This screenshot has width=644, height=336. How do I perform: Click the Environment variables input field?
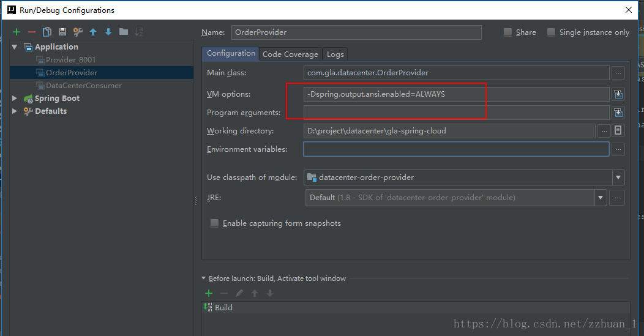(456, 149)
